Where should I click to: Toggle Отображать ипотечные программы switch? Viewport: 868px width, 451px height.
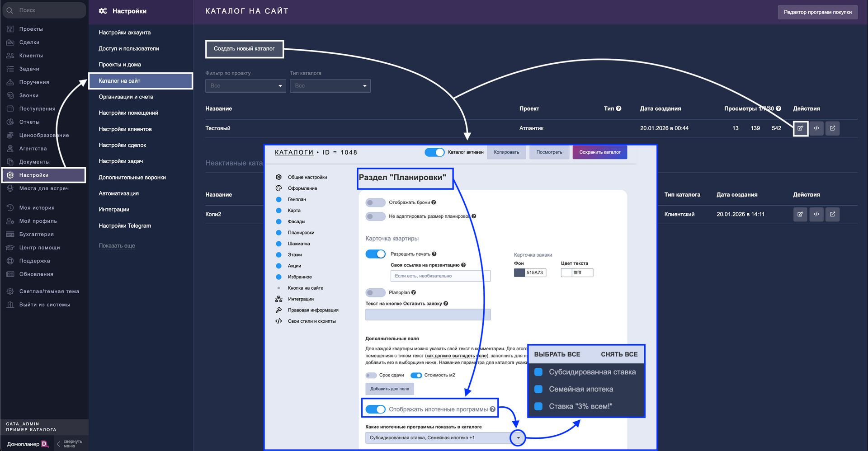tap(375, 409)
